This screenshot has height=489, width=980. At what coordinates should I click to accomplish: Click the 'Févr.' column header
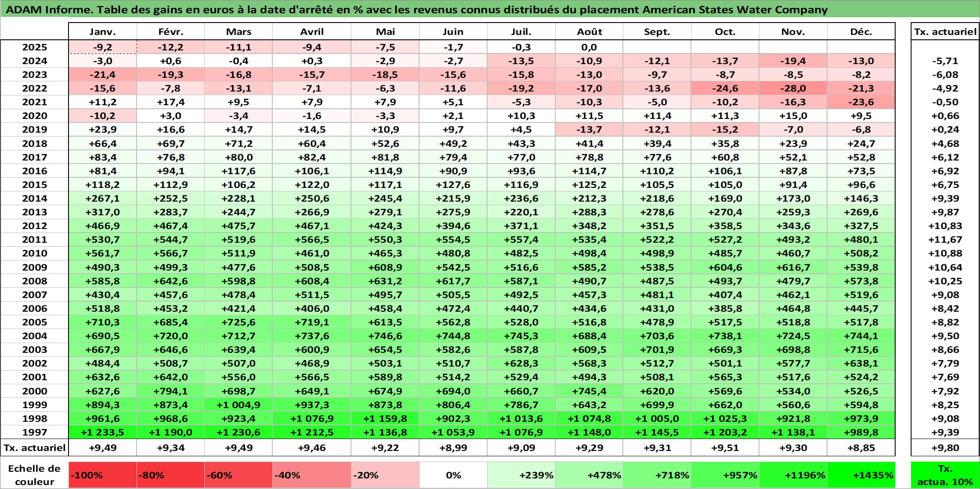(x=171, y=31)
